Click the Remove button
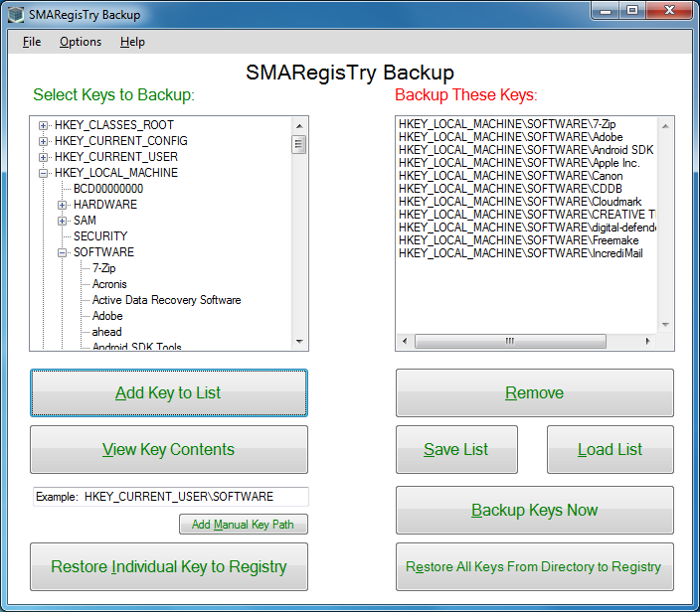 (534, 393)
